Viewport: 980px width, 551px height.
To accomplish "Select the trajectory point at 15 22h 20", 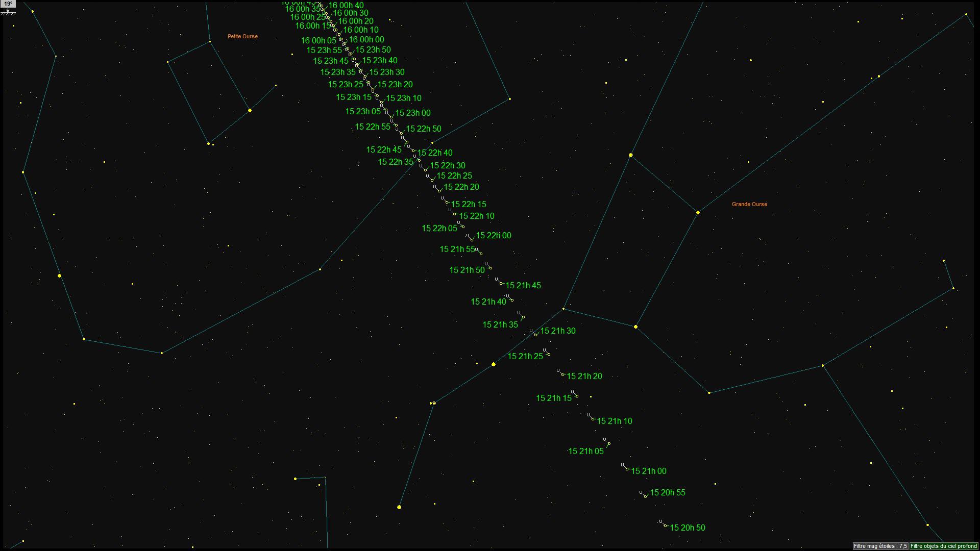I will click(x=439, y=191).
